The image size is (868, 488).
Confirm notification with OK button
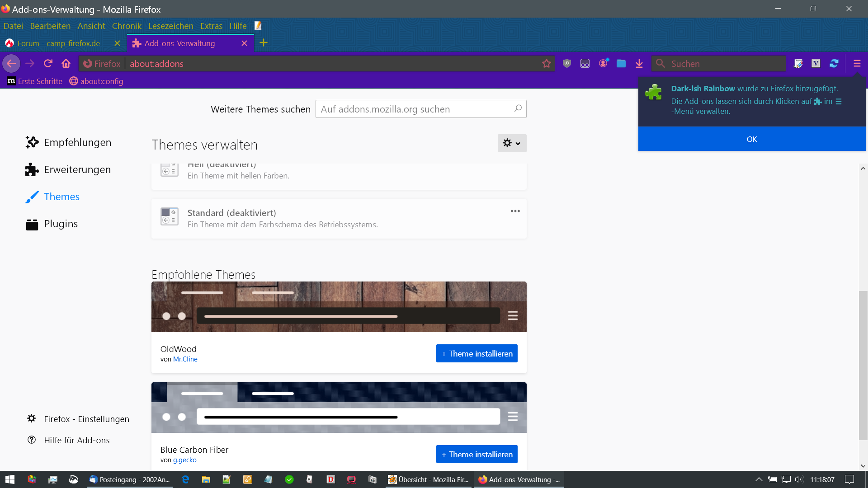click(x=751, y=139)
